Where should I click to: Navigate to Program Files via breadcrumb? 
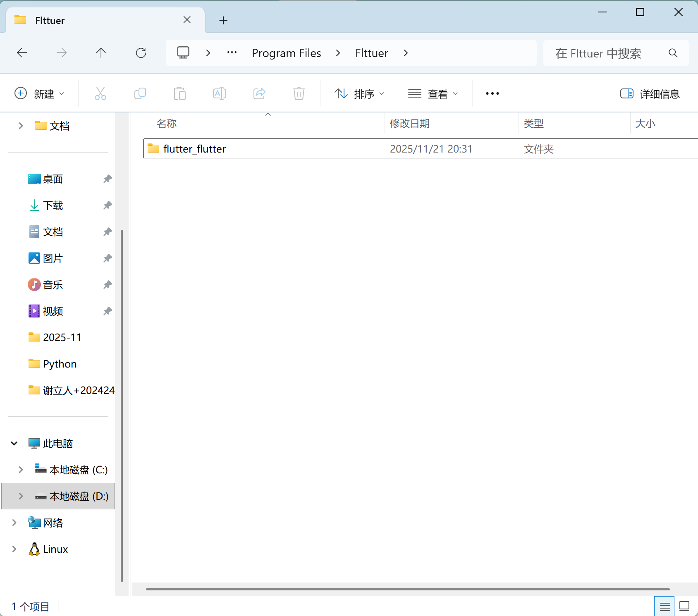point(287,53)
